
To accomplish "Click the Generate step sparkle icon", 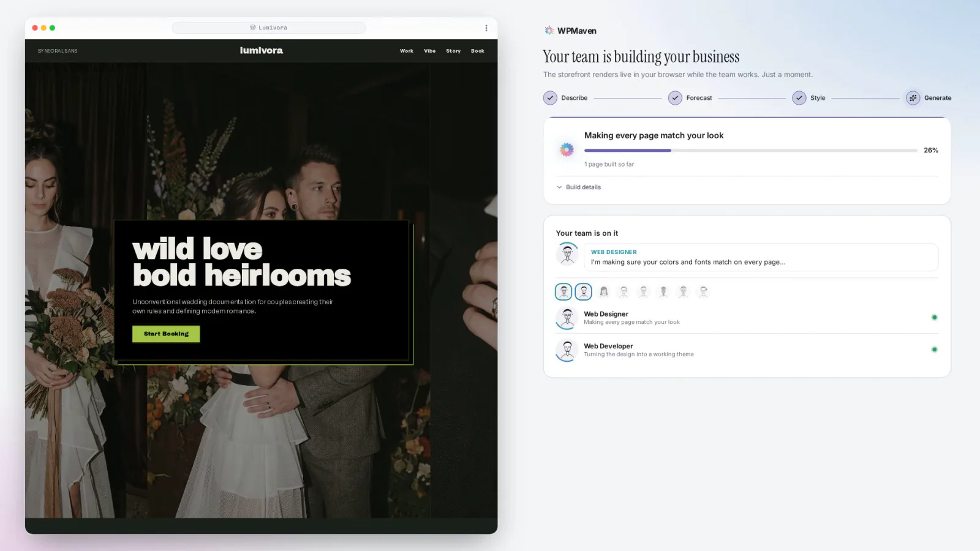I will coord(913,98).
